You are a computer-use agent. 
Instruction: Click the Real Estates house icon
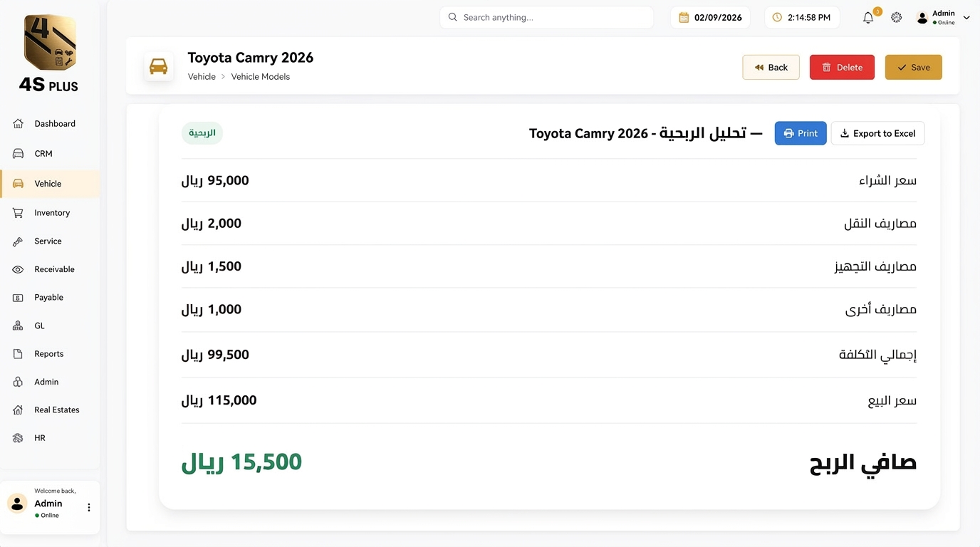pos(19,410)
